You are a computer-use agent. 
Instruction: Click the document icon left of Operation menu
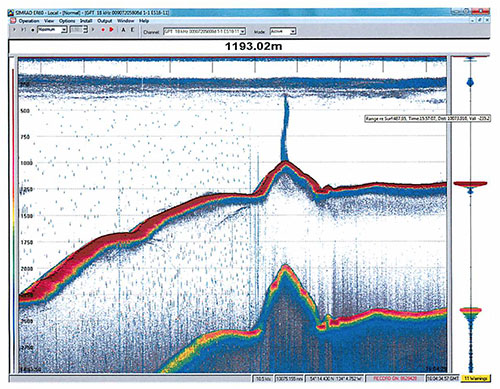(13, 21)
